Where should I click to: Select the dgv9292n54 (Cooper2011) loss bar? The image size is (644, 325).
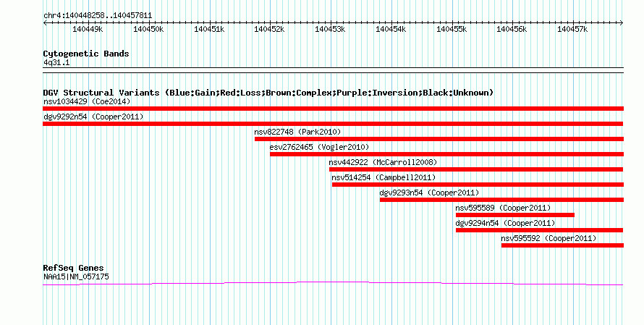pyautogui.click(x=333, y=124)
